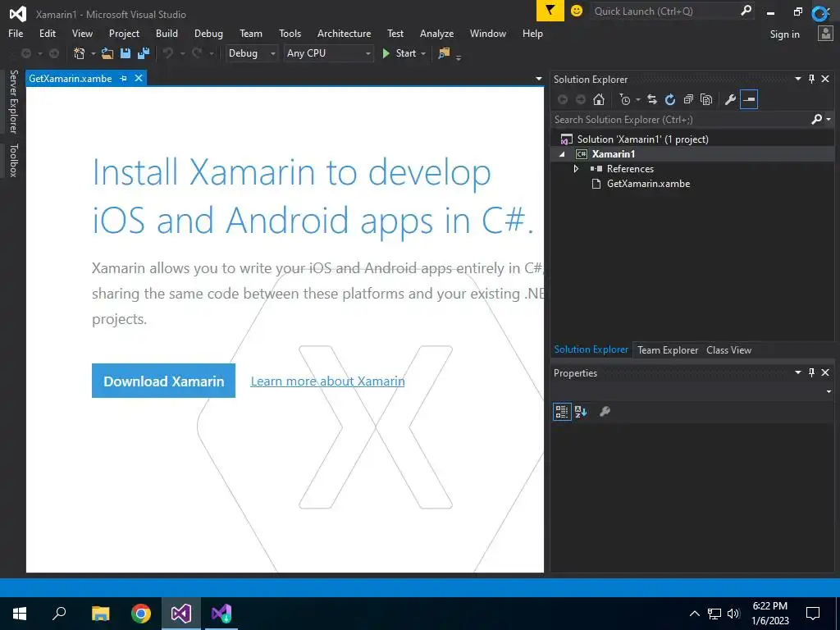Click the Quick Launch magnifier icon
840x630 pixels.
coord(746,11)
